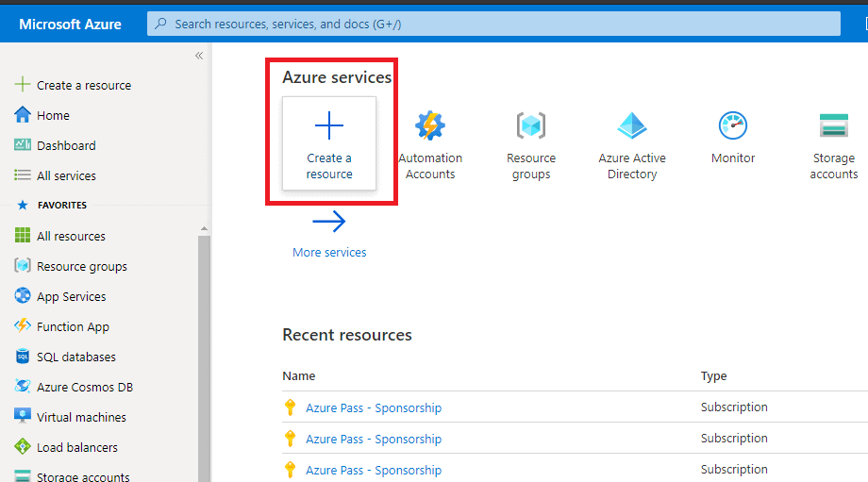The image size is (868, 482).
Task: Click the key icon of second Azure Pass row
Action: (290, 439)
